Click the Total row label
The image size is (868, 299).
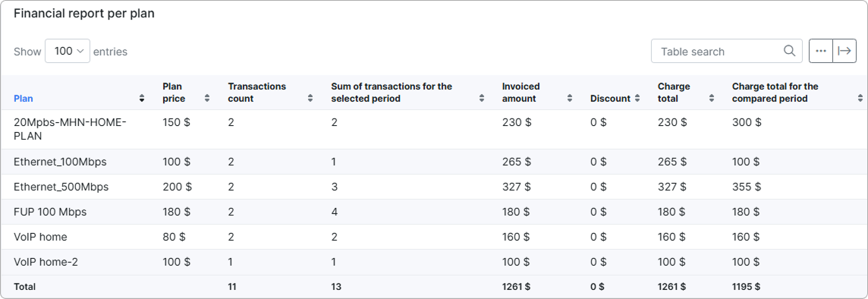(25, 287)
